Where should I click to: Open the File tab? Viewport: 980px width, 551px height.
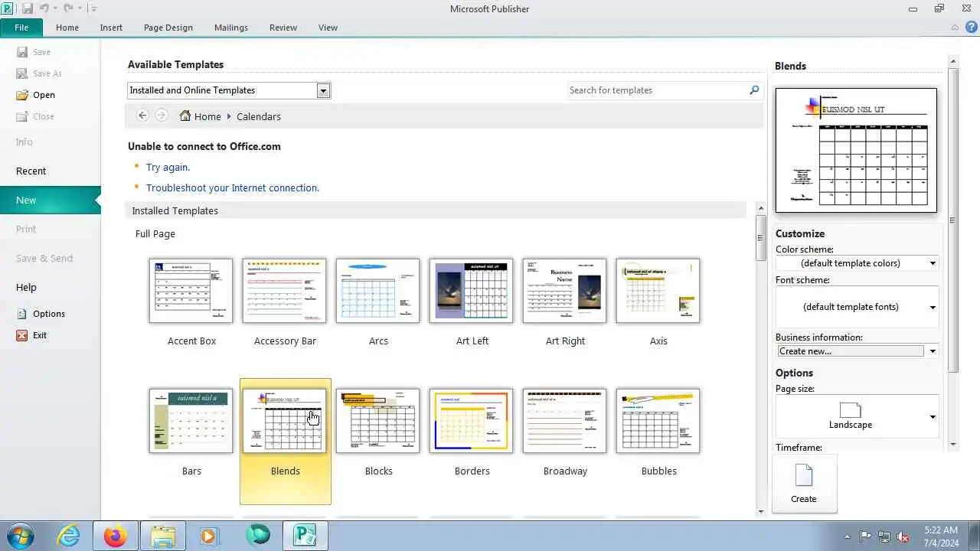pyautogui.click(x=21, y=28)
